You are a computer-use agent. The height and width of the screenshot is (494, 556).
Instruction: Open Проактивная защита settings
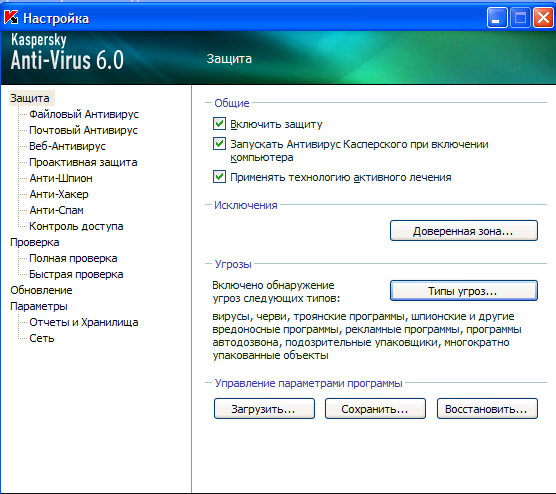pos(83,162)
